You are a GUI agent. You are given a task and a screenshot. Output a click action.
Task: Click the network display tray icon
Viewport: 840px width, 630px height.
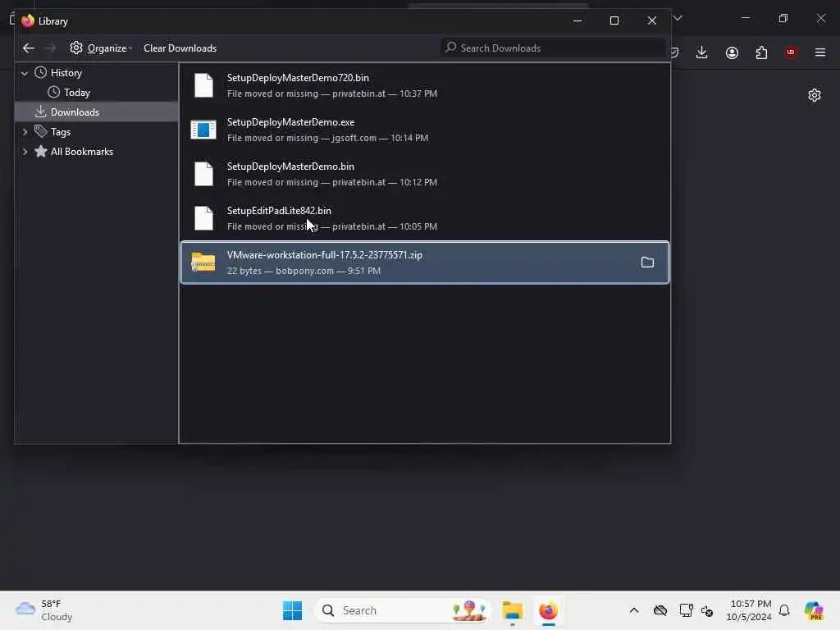[686, 610]
